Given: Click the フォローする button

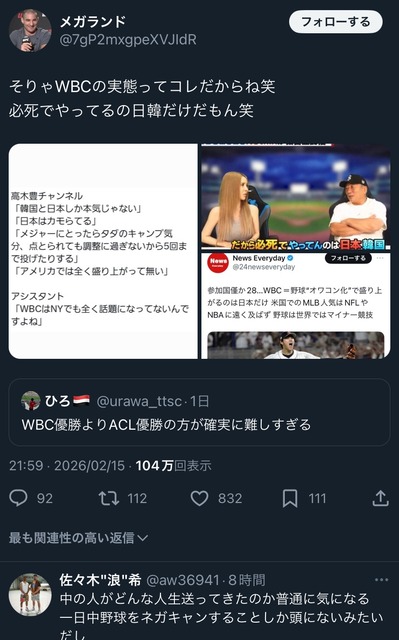Looking at the screenshot, I should [x=336, y=22].
